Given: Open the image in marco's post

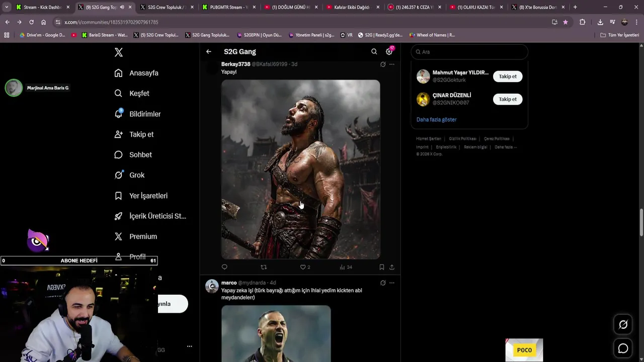Looking at the screenshot, I should click(x=276, y=333).
